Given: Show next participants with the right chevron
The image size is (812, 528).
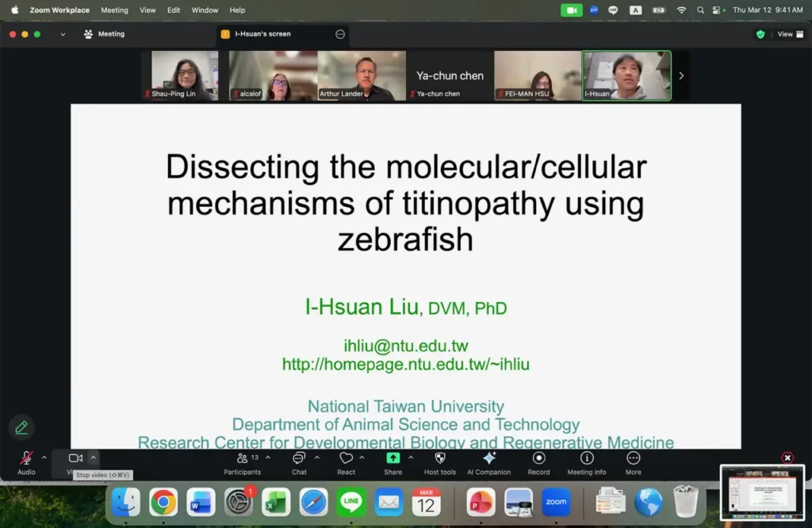Looking at the screenshot, I should [x=681, y=75].
